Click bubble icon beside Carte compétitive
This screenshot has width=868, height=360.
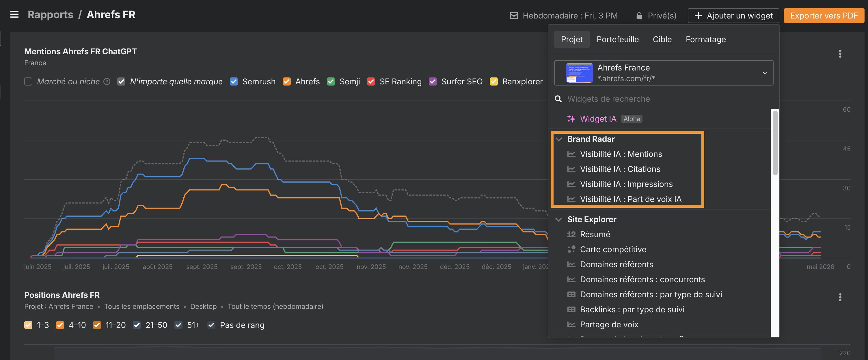(571, 249)
